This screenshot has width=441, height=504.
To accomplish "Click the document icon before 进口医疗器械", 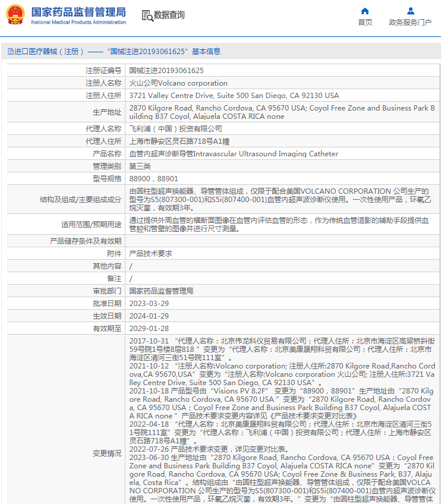I will pos(11,52).
